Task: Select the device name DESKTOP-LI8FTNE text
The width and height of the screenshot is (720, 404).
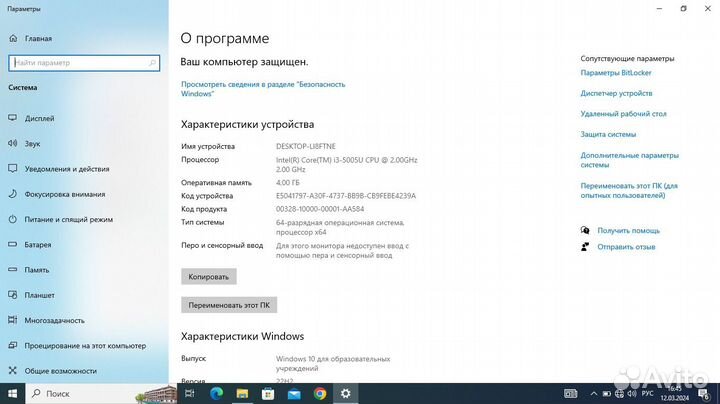Action: (x=306, y=146)
